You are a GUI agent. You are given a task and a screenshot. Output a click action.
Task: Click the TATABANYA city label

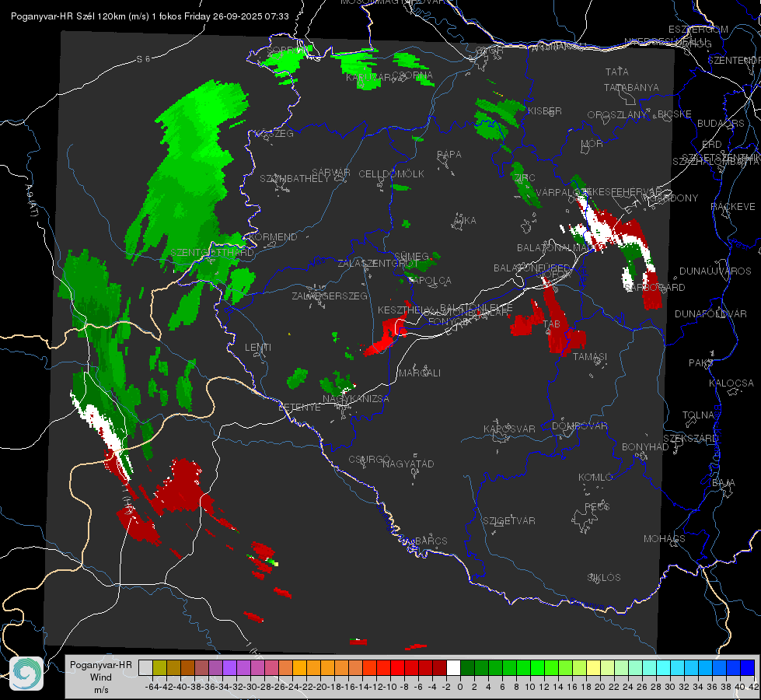[631, 87]
